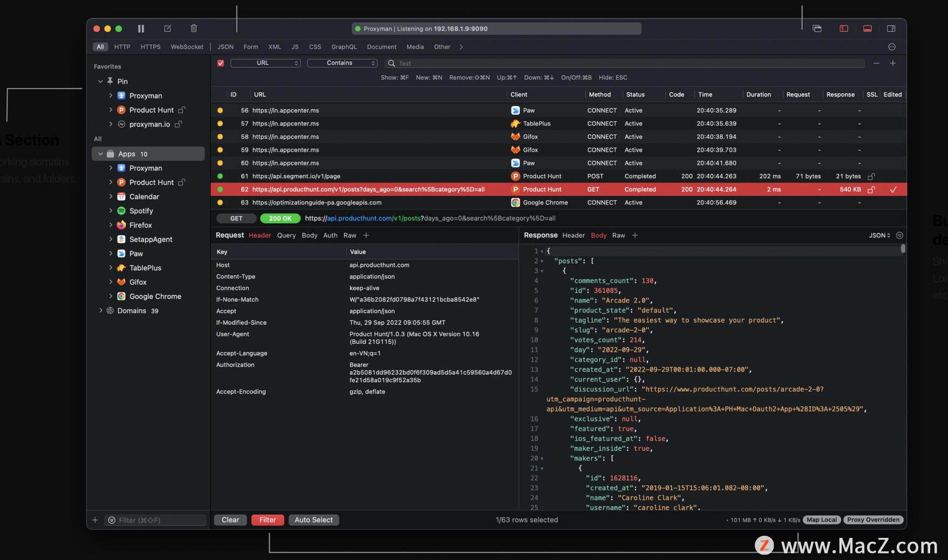Expand the Domains group chevron

coord(100,310)
